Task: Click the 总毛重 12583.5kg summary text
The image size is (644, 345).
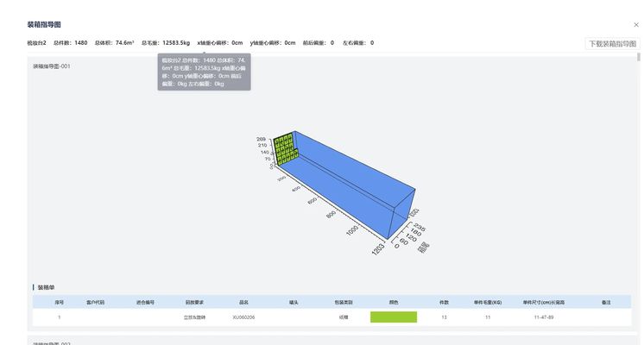Action: pyautogui.click(x=165, y=42)
